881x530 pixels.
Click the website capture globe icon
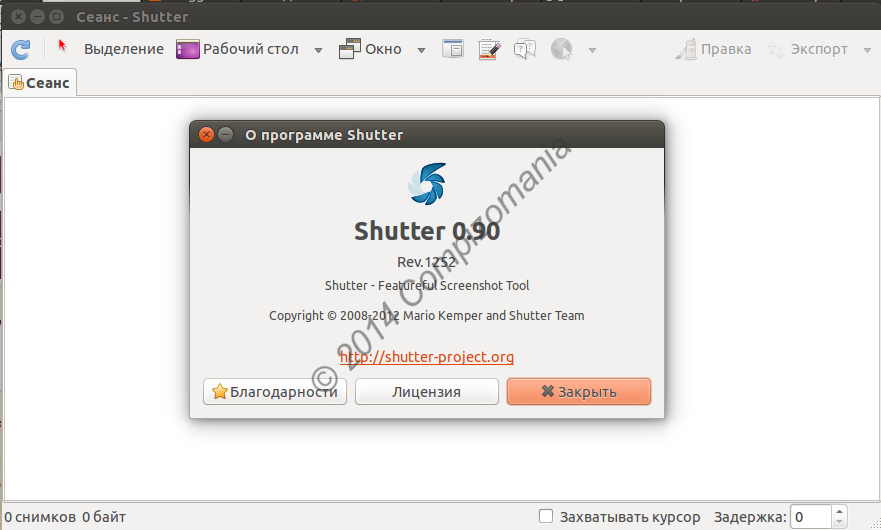561,49
